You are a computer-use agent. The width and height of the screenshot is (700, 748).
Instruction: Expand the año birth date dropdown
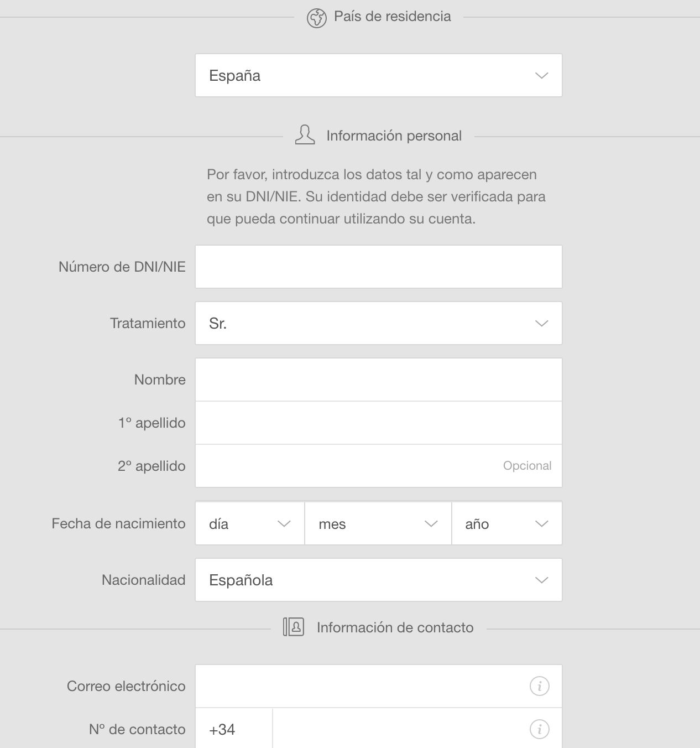tap(507, 523)
